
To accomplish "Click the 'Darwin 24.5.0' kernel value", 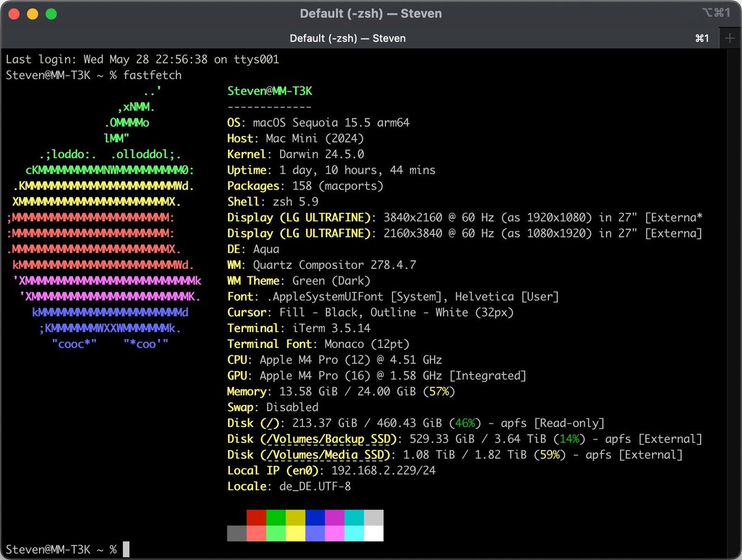I will pyautogui.click(x=322, y=155).
